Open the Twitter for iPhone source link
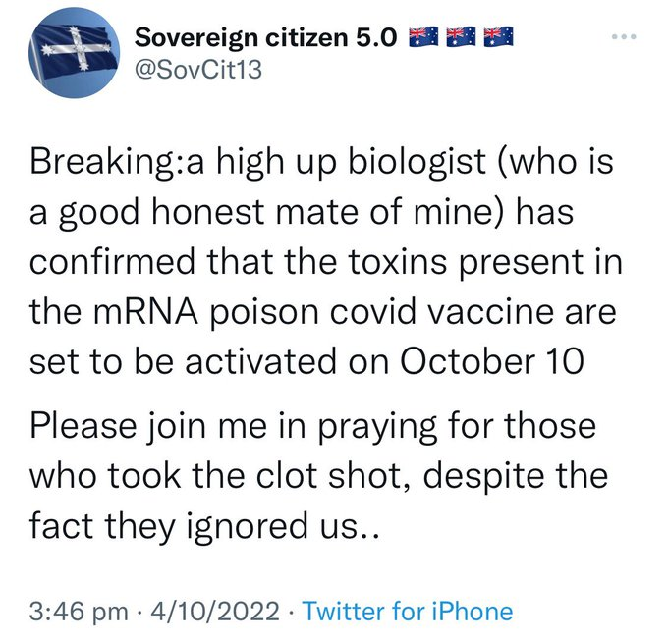 tap(407, 612)
